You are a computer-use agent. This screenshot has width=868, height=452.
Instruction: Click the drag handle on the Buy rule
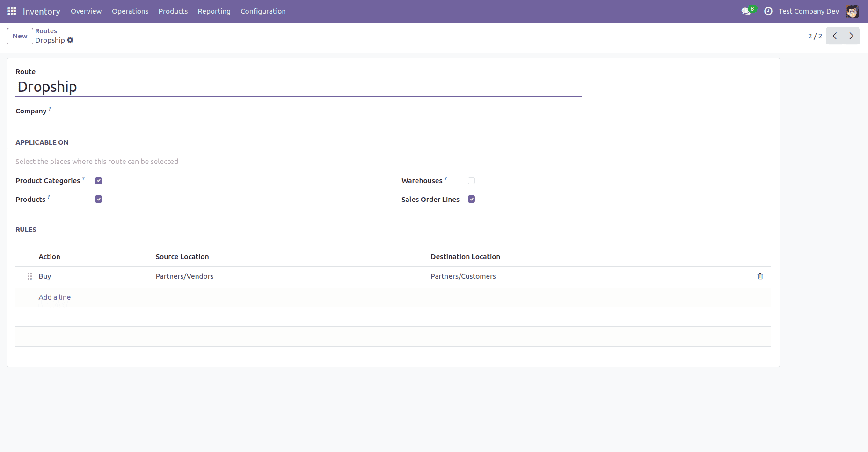coord(29,276)
